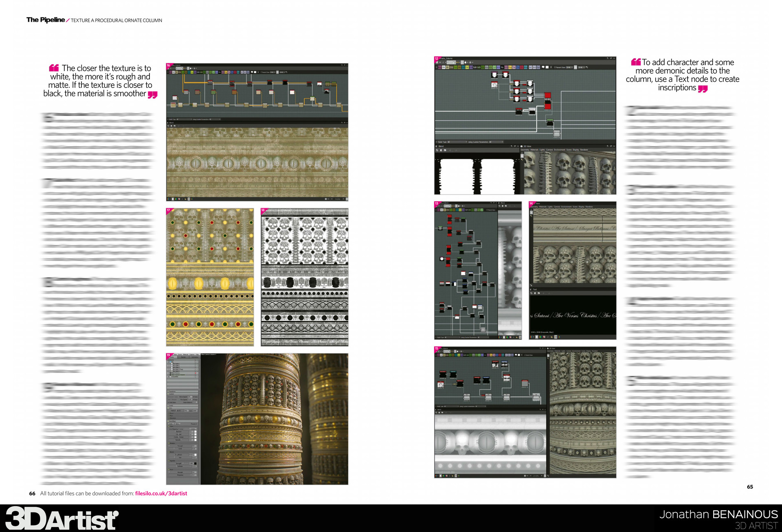Screen dimensions: 782x532
Task: Open Materials menu in figure 12 3D View
Action: [x=534, y=150]
